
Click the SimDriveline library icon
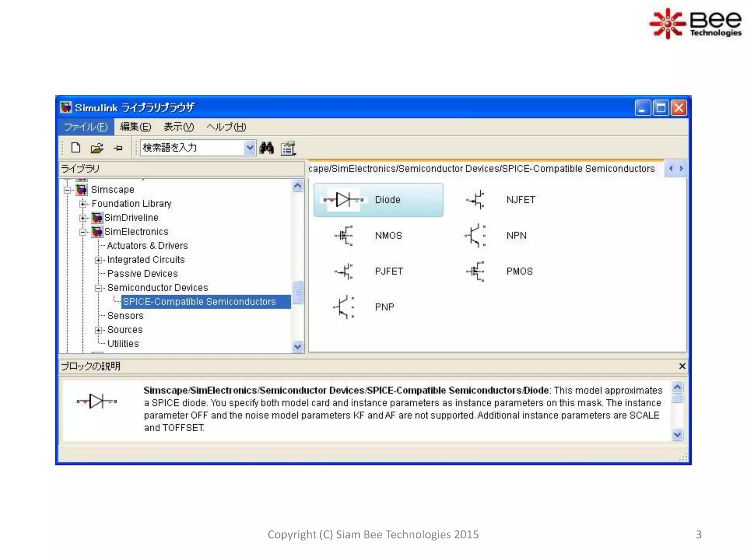(x=97, y=218)
